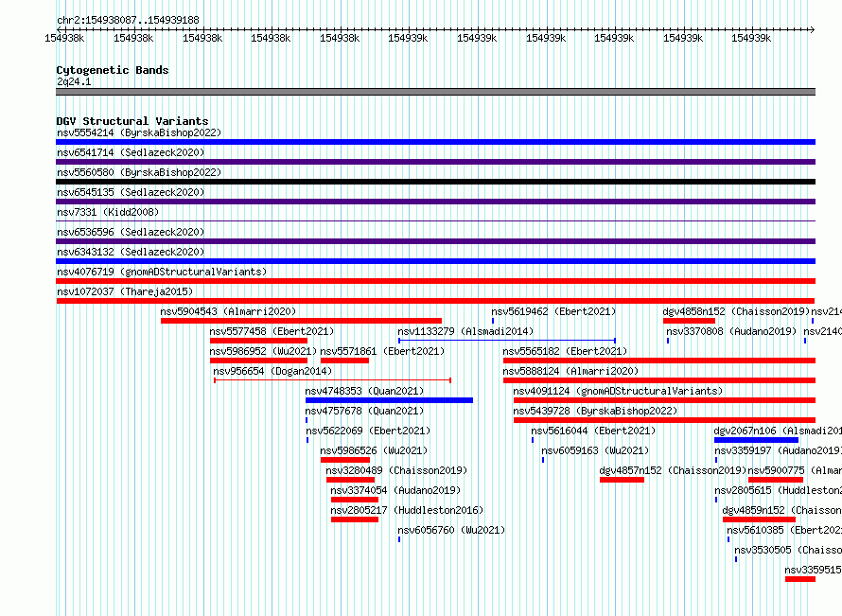Select nsv3280489 (Chaisson2019) label

[x=396, y=470]
